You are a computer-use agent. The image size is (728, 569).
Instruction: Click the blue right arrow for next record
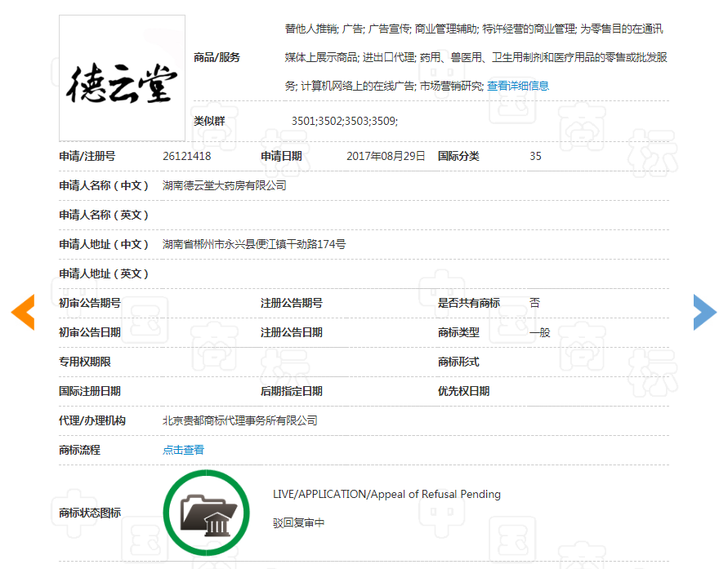(x=704, y=312)
